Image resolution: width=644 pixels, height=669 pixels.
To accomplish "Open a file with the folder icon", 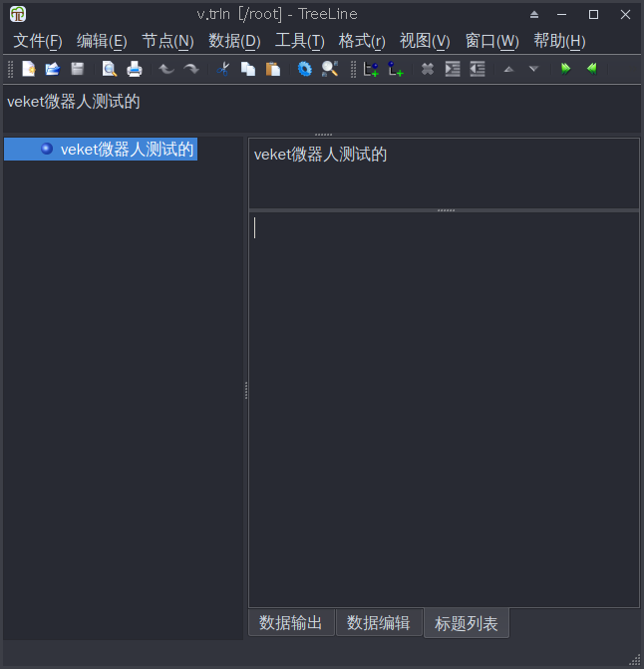I will point(53,69).
